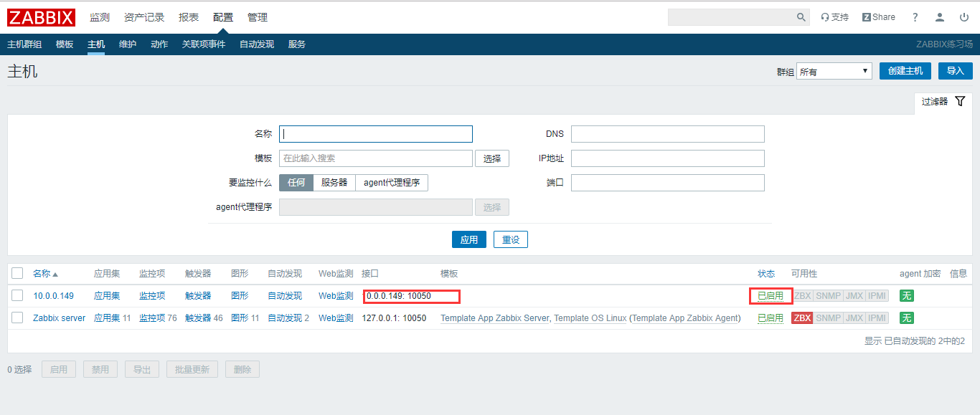Click 选择 button next to 模板 field
Screen dimensions: 980x415
[x=492, y=158]
